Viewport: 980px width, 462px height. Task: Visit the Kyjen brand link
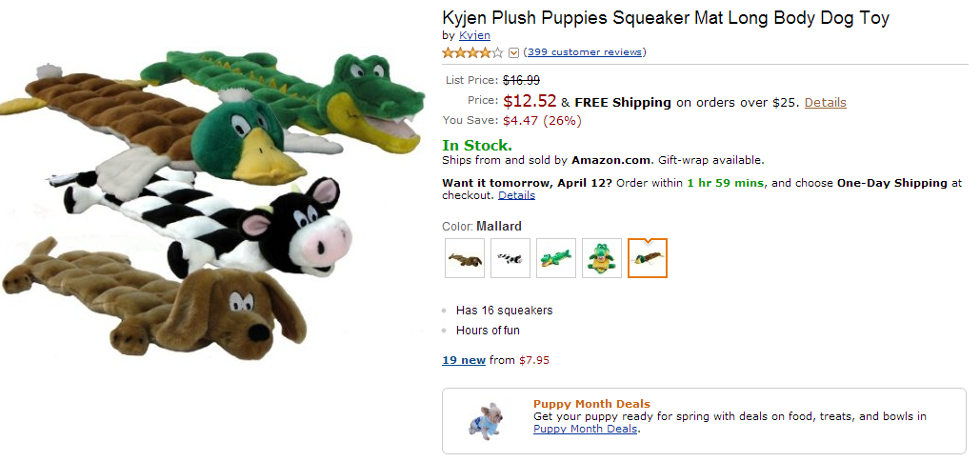coord(475,35)
